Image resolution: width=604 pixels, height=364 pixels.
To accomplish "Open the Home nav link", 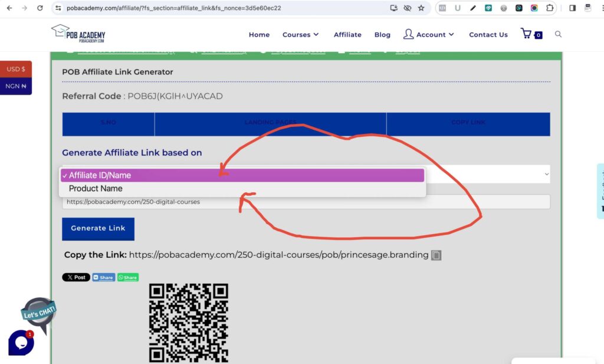I will [260, 35].
